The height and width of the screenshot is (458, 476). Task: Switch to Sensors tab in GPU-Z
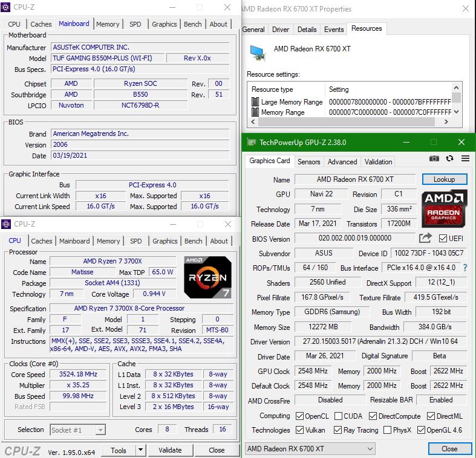pos(308,162)
